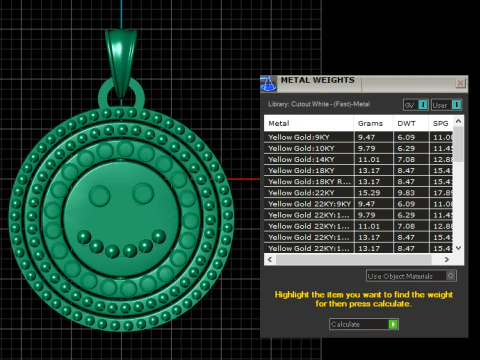This screenshot has width=480, height=360.
Task: Click the horizontal scrollbar thumb
Action: (354, 259)
